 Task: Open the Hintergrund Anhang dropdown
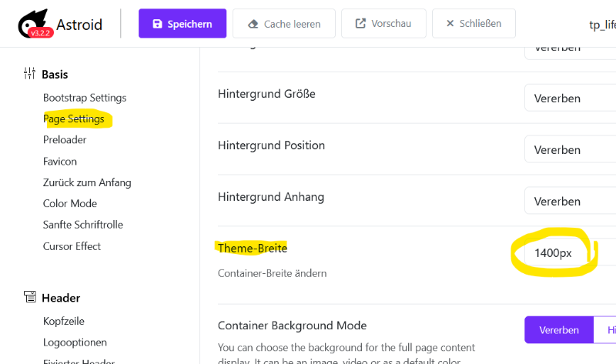tap(570, 201)
